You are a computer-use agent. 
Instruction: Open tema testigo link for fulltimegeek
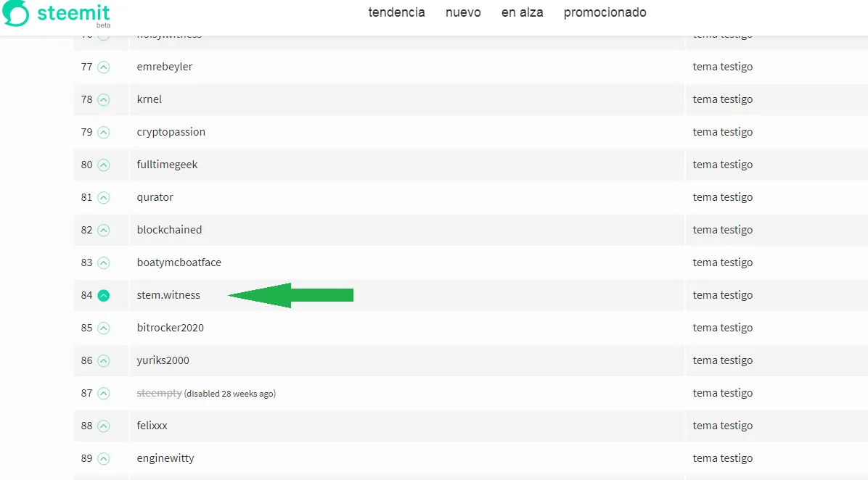pos(722,165)
